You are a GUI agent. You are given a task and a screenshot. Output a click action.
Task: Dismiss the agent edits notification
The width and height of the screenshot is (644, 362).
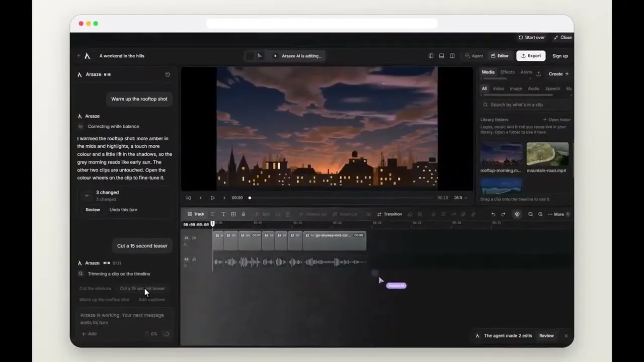click(x=566, y=336)
